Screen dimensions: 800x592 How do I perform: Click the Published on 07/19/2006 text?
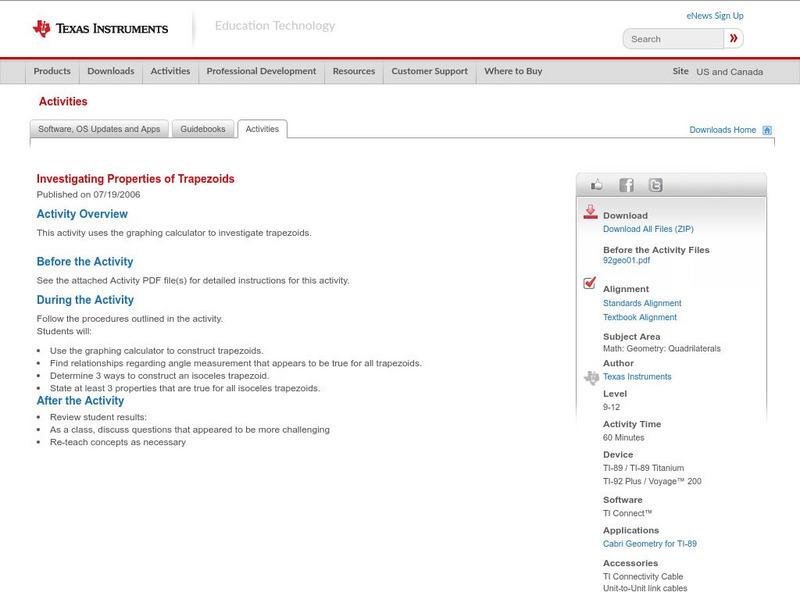coord(88,194)
